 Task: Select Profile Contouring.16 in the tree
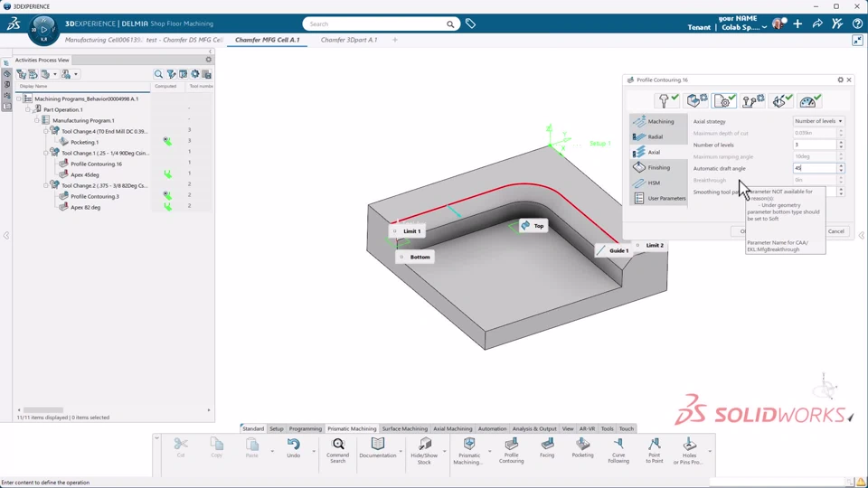coord(96,164)
